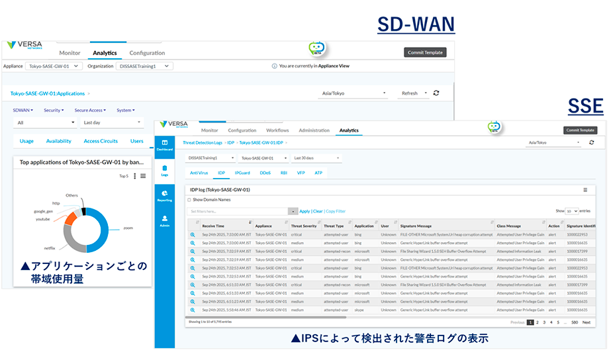This screenshot has height=364, width=609.
Task: Expand the SDWAN menu dropdown
Action: (23, 111)
